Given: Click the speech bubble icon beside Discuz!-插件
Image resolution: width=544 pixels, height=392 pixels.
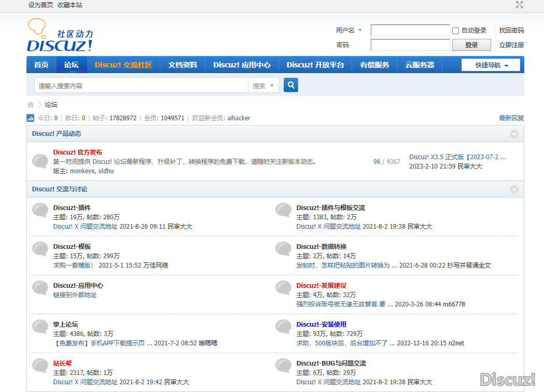Looking at the screenshot, I should [x=40, y=210].
